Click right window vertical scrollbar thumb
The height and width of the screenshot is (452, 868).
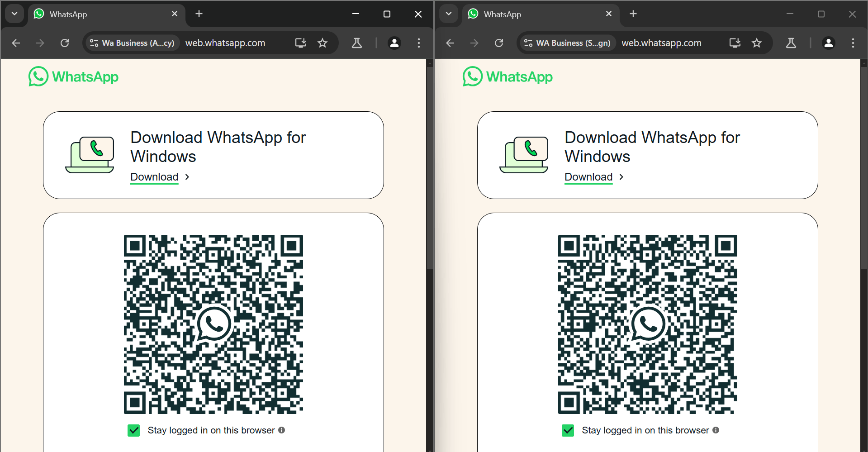864,167
